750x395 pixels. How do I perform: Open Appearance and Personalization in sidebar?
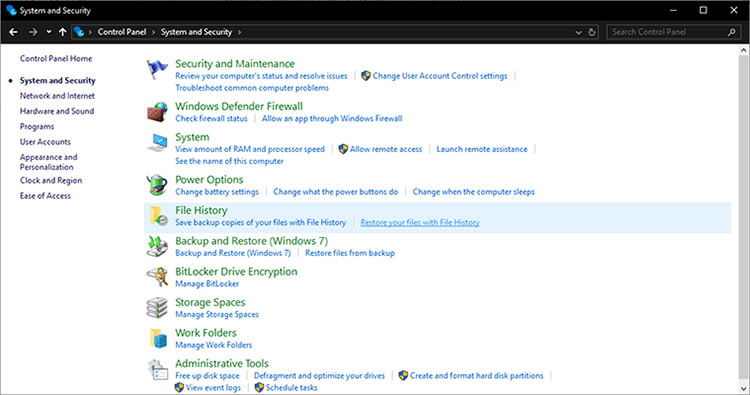tap(48, 162)
